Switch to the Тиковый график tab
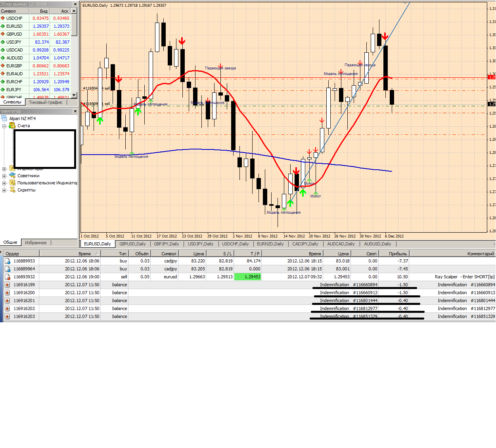496x448 pixels. click(x=46, y=102)
